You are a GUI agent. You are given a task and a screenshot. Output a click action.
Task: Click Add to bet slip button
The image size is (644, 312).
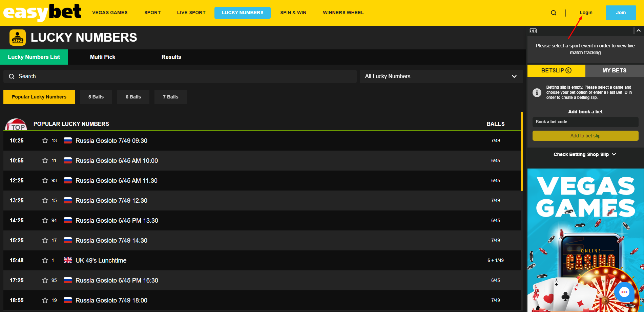[x=585, y=136]
